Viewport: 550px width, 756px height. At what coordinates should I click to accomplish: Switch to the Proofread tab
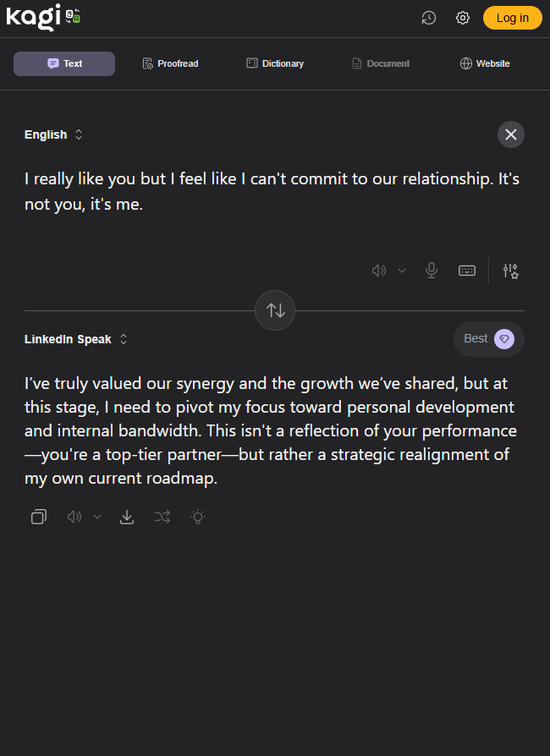coord(170,63)
